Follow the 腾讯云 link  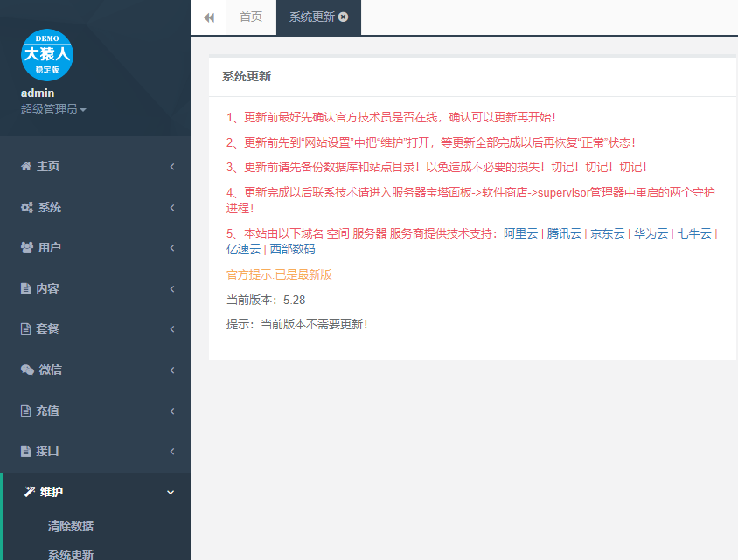click(x=564, y=233)
